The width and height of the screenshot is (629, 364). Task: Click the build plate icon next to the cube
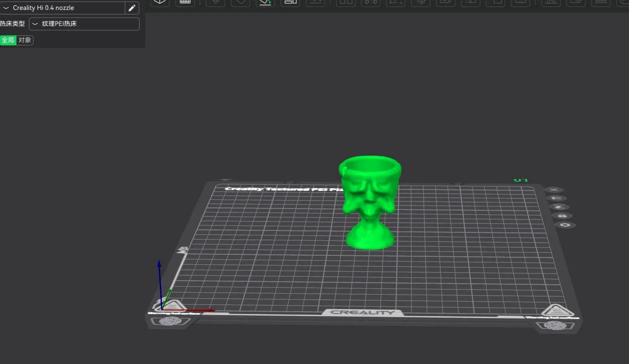pos(185,3)
